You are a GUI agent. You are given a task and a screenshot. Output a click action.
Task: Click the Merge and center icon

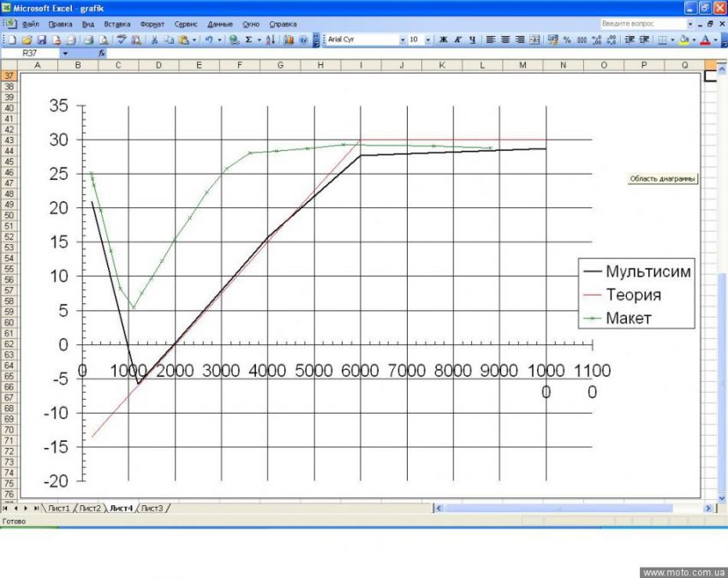[x=535, y=39]
